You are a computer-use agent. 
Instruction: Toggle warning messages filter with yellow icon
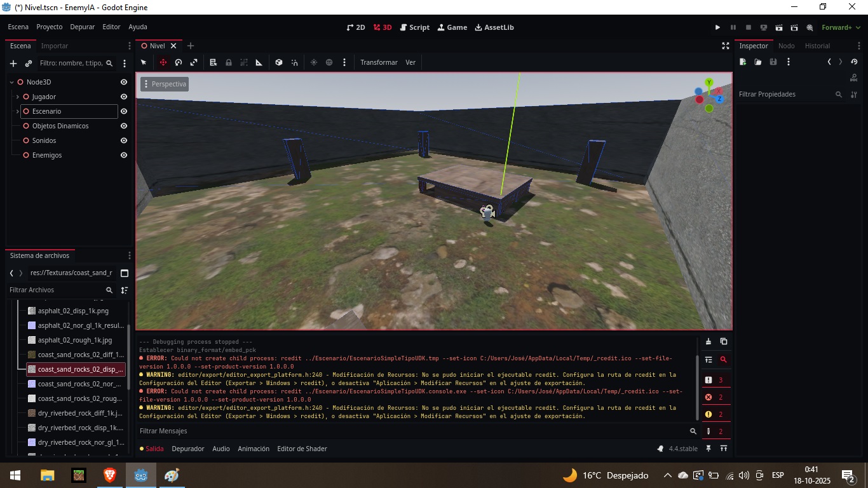tap(715, 414)
